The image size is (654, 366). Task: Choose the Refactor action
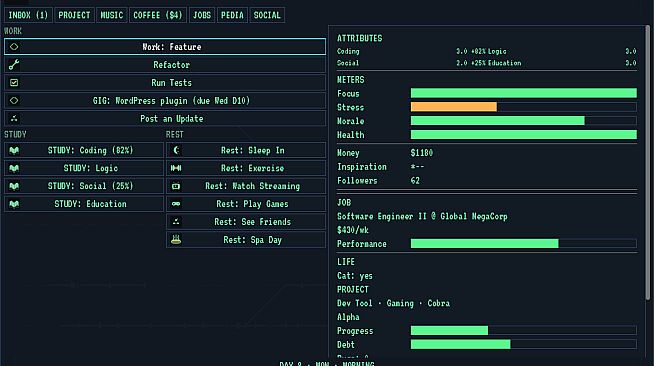click(x=165, y=65)
